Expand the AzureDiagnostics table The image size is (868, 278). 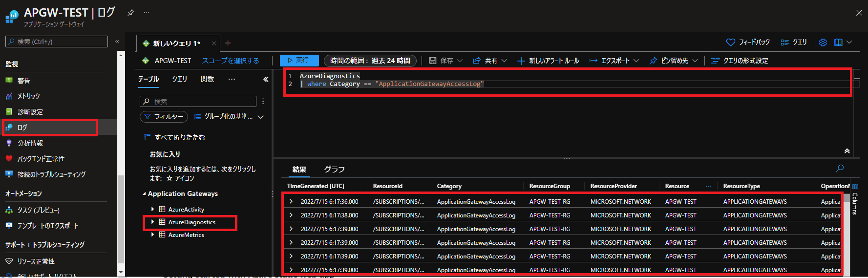click(x=152, y=222)
